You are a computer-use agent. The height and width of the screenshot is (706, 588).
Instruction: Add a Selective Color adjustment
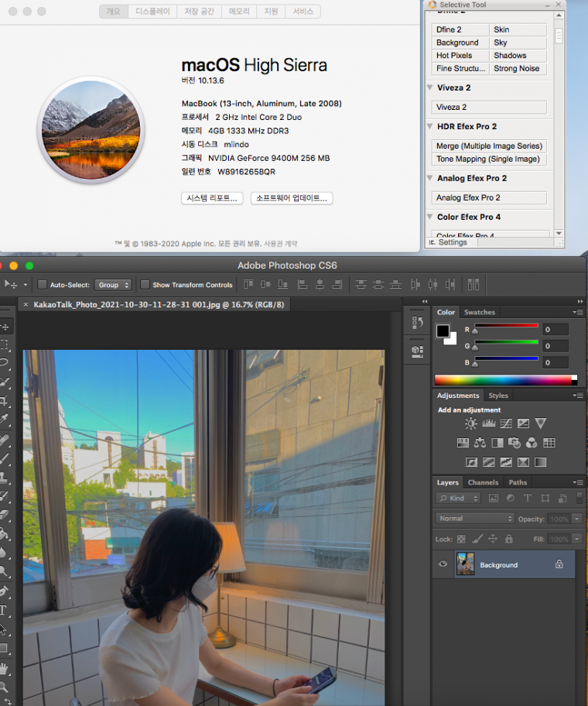tap(523, 462)
